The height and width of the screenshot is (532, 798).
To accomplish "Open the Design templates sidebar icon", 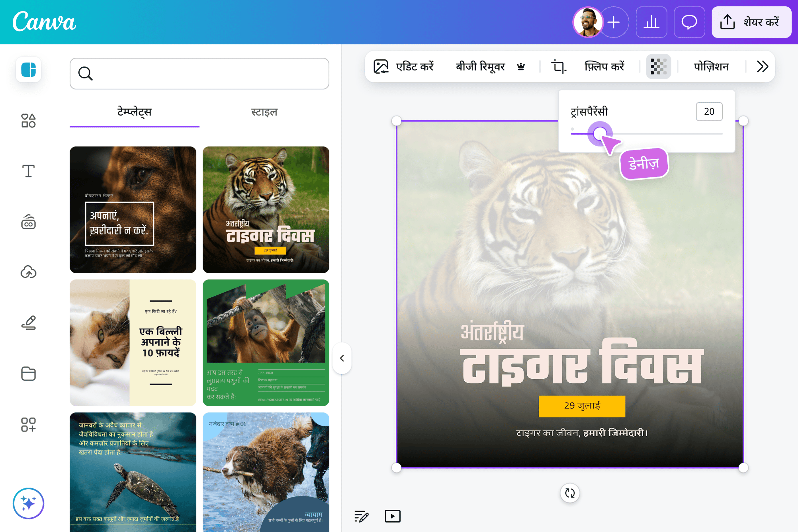I will [29, 70].
